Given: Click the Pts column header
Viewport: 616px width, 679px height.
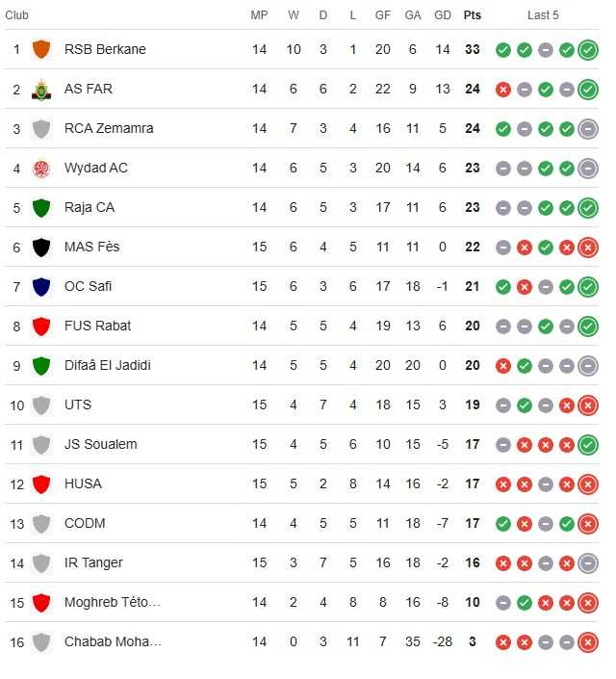Looking at the screenshot, I should coord(473,15).
